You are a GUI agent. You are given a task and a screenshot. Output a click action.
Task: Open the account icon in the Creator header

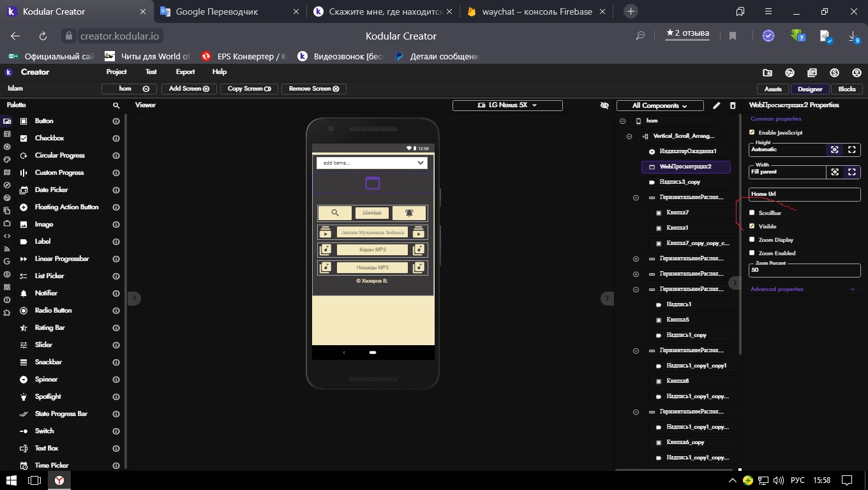(x=857, y=73)
